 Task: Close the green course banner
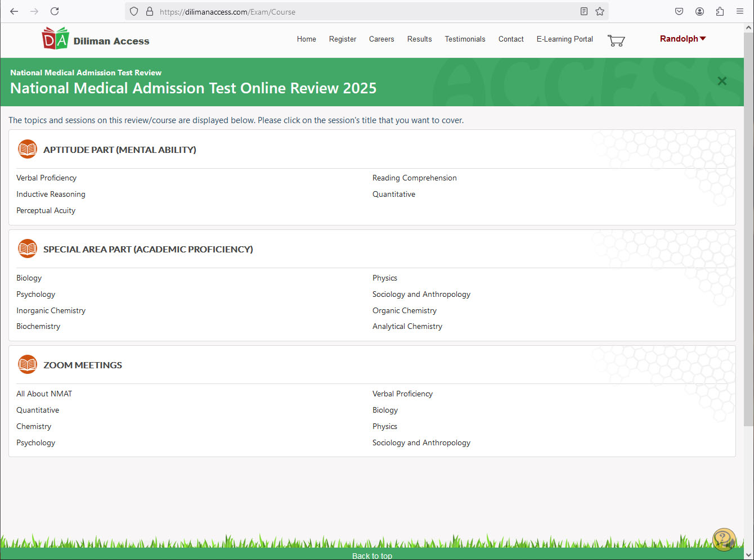tap(722, 81)
